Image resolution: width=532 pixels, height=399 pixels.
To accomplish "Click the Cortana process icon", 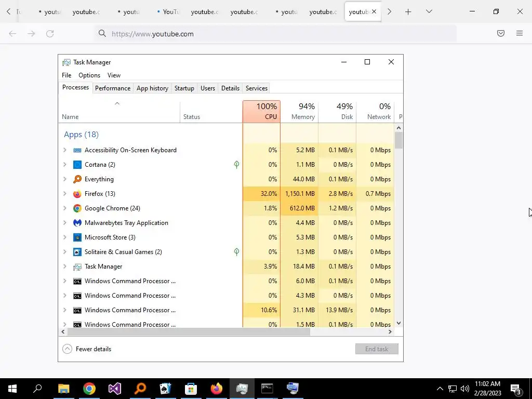I will [x=77, y=165].
